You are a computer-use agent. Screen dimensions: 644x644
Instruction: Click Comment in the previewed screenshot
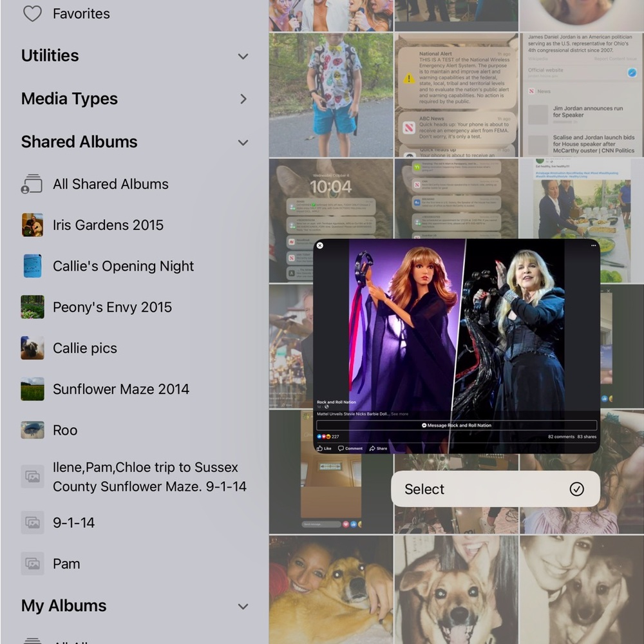pos(350,448)
